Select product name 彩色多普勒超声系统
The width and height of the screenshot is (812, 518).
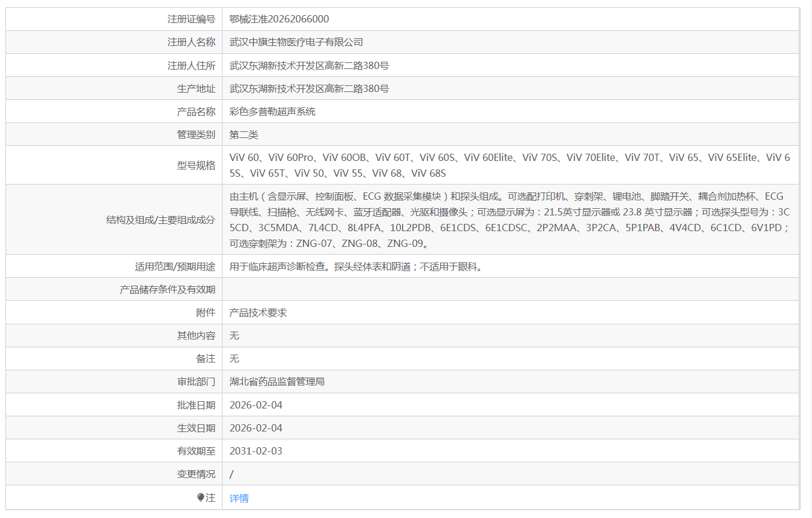pos(272,111)
